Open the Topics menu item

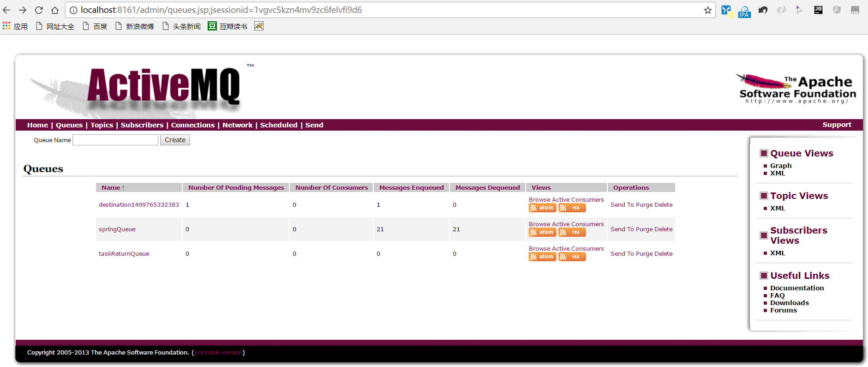coord(102,125)
